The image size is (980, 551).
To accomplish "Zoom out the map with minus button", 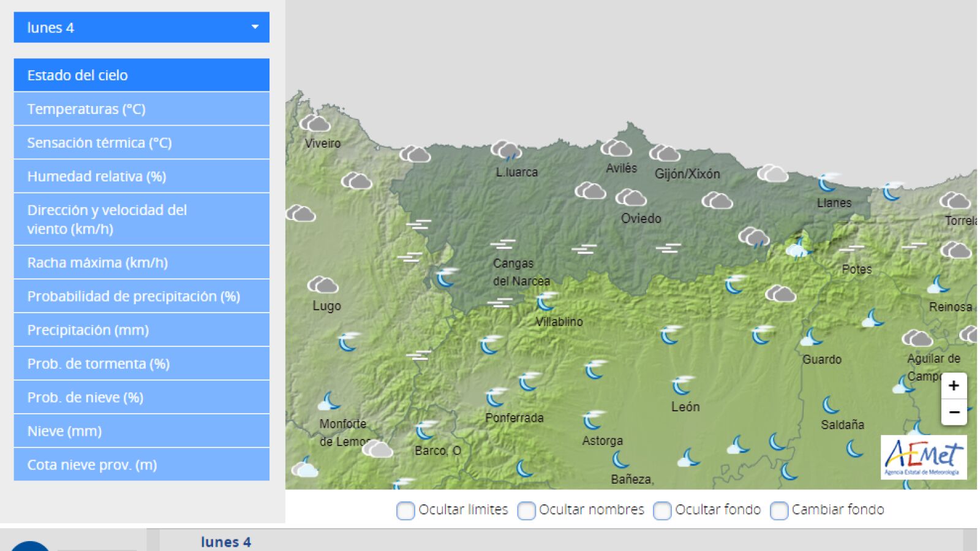I will tap(954, 412).
